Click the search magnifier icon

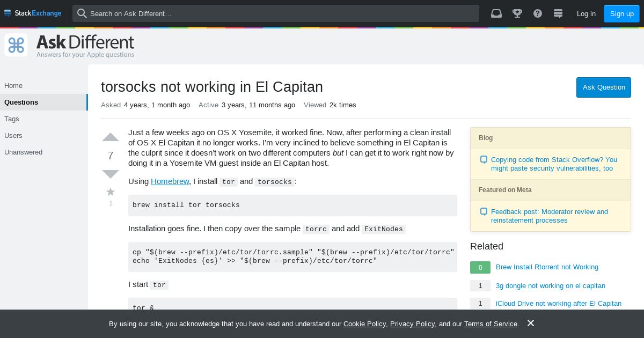point(82,13)
